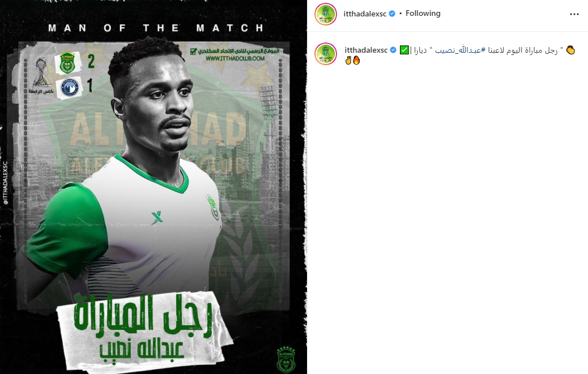Open the itthadalexsc username in caption
The width and height of the screenshot is (588, 374).
[366, 50]
